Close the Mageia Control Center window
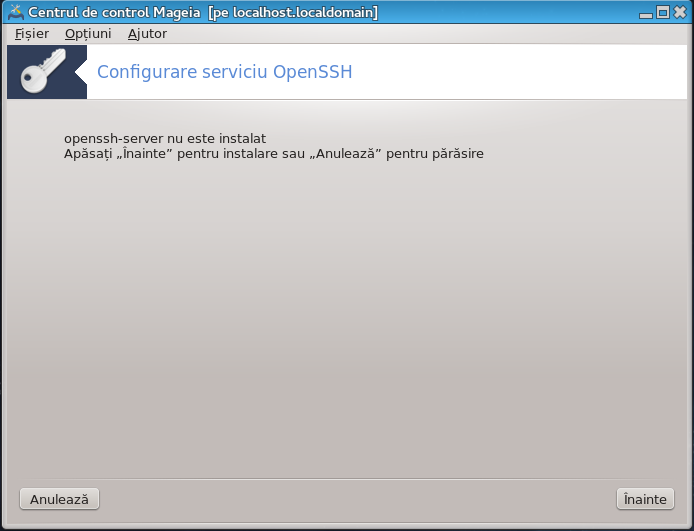Screen dimensions: 694x531 click(680, 12)
